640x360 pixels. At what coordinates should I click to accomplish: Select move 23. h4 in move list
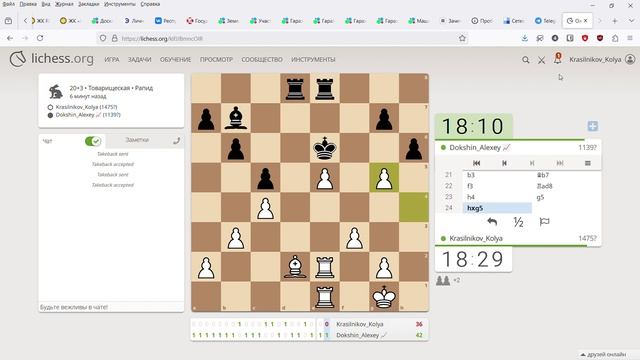click(x=497, y=197)
